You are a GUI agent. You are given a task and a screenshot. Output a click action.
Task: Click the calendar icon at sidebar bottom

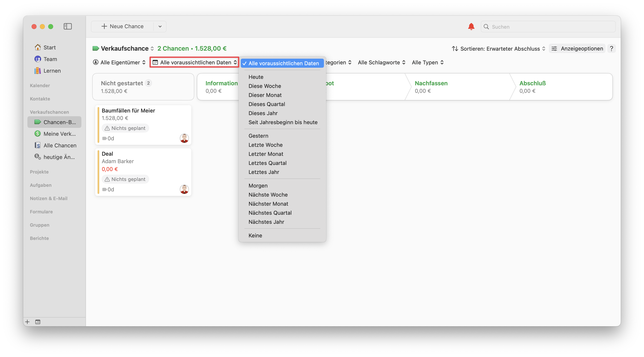coord(38,322)
